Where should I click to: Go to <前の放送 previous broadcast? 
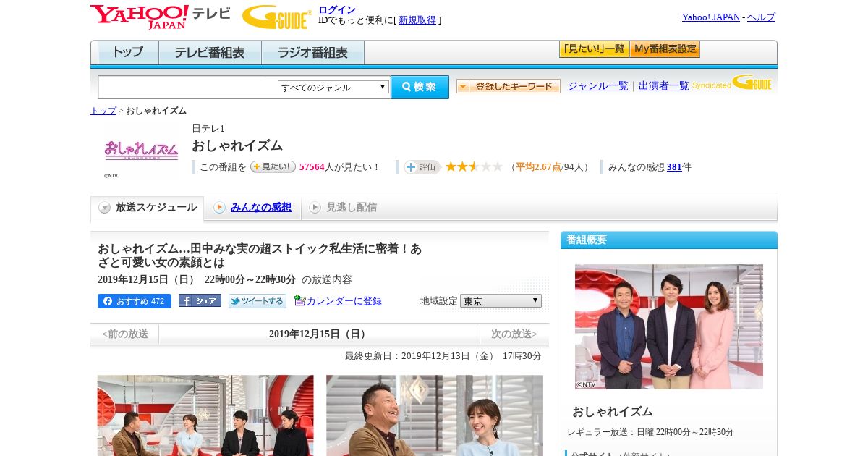tap(125, 334)
